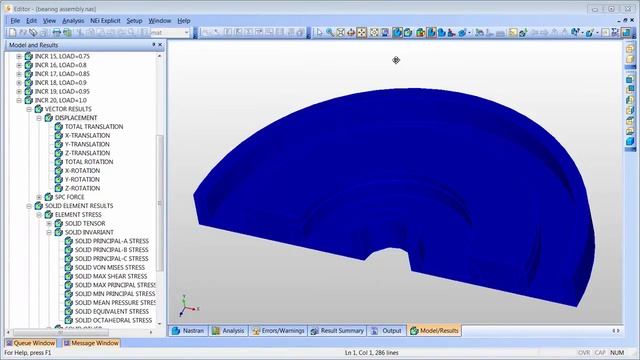Image resolution: width=640 pixels, height=360 pixels.
Task: Select the Model/Results tab
Action: (434, 331)
